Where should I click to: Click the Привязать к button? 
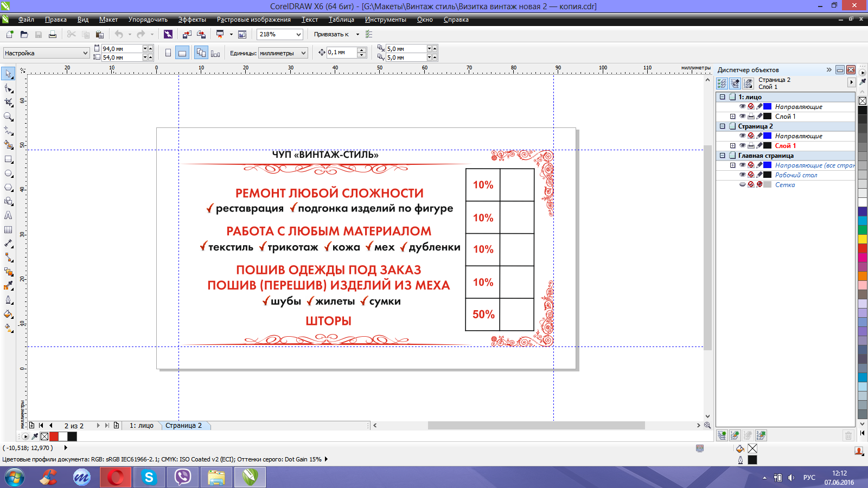pos(331,34)
